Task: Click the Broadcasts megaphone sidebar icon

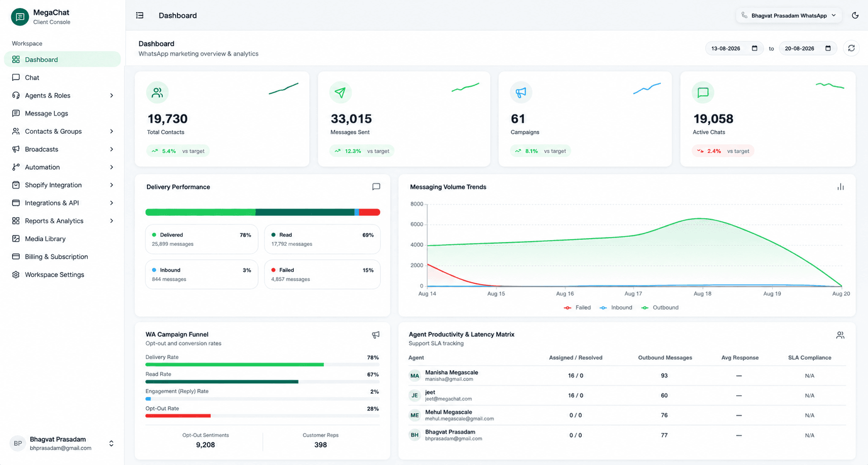Action: point(16,149)
